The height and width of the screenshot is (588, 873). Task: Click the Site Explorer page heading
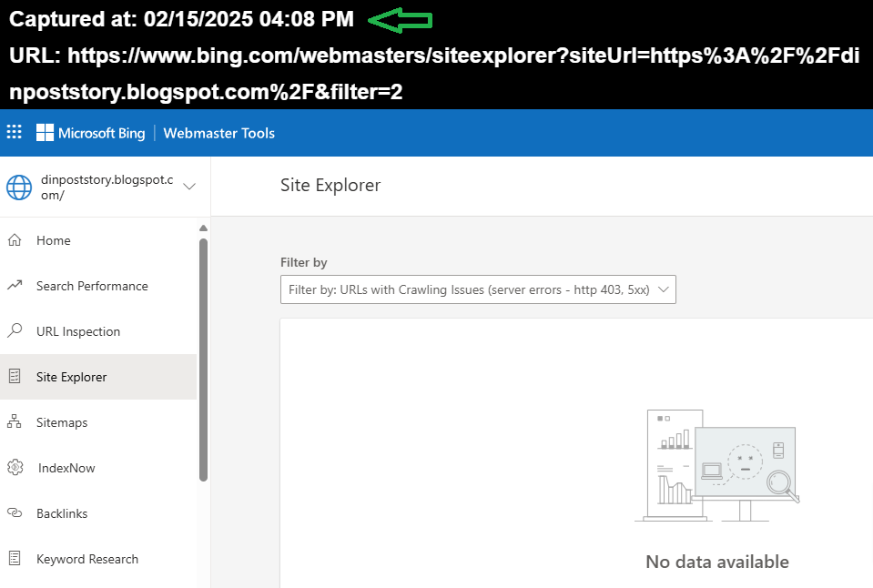pyautogui.click(x=330, y=186)
